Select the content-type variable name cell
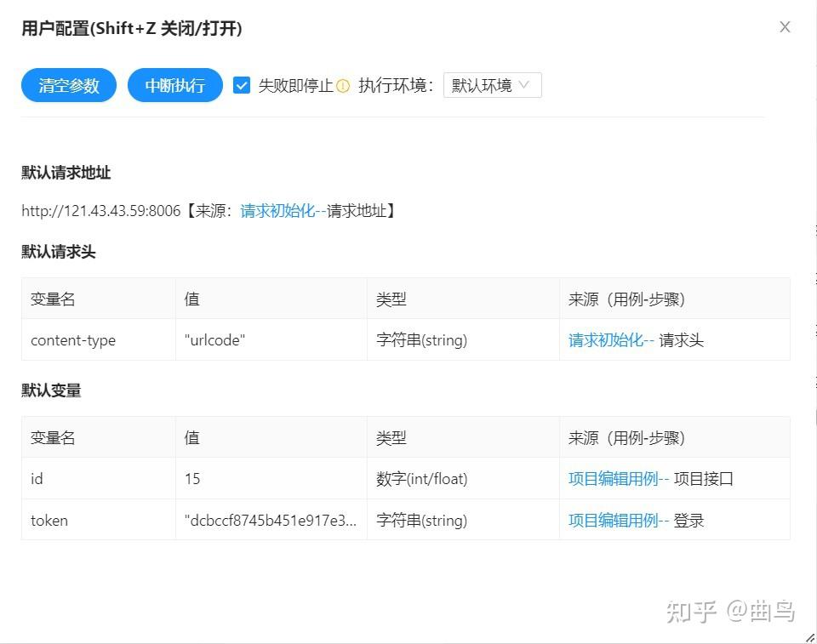This screenshot has width=817, height=644. point(99,339)
